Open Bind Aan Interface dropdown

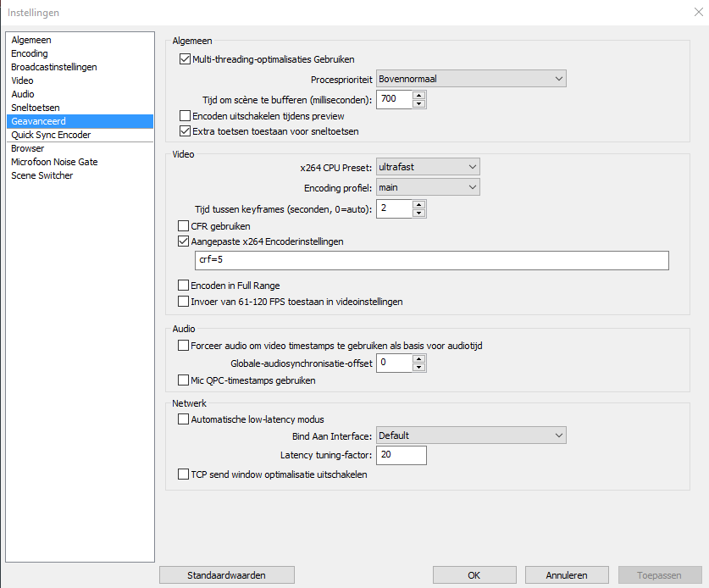[x=471, y=435]
